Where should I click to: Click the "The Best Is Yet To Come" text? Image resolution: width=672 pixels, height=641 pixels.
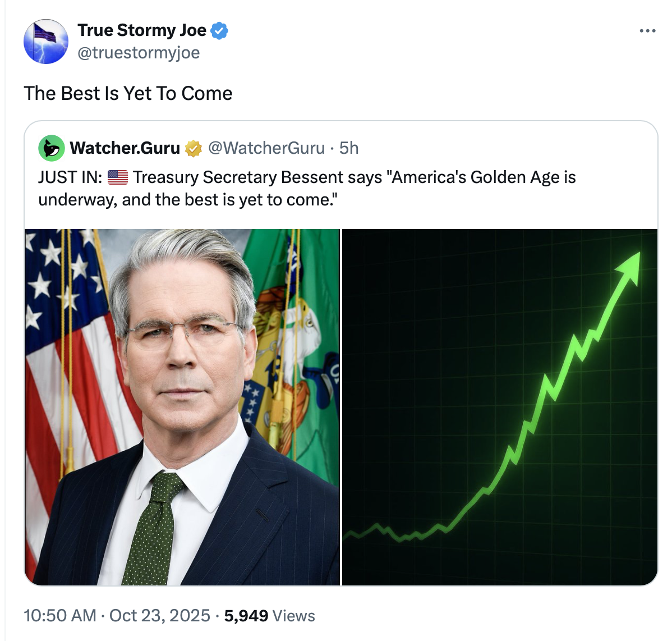128,93
